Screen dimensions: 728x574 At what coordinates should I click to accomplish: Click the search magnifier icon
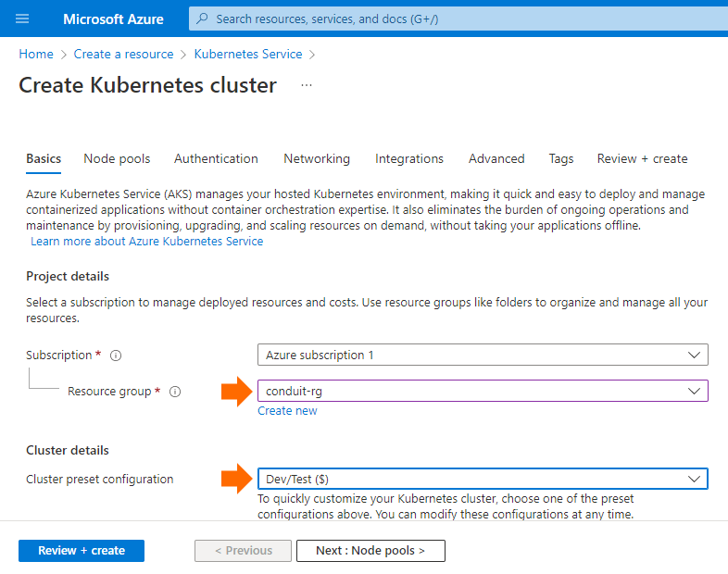pos(202,19)
